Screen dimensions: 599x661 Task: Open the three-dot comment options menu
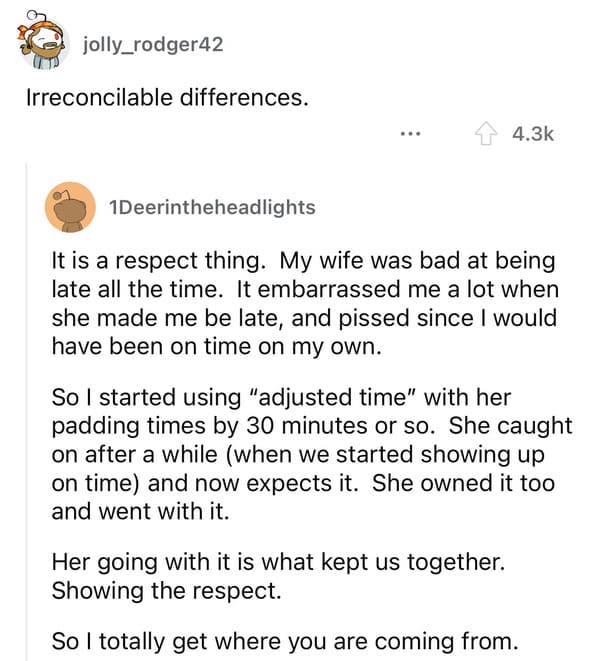[x=410, y=134]
